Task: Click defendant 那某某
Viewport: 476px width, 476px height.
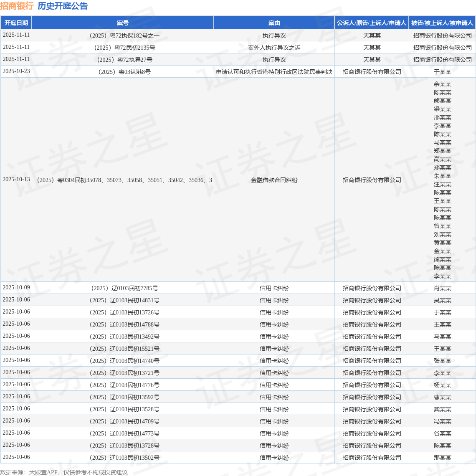Action: tap(442, 458)
